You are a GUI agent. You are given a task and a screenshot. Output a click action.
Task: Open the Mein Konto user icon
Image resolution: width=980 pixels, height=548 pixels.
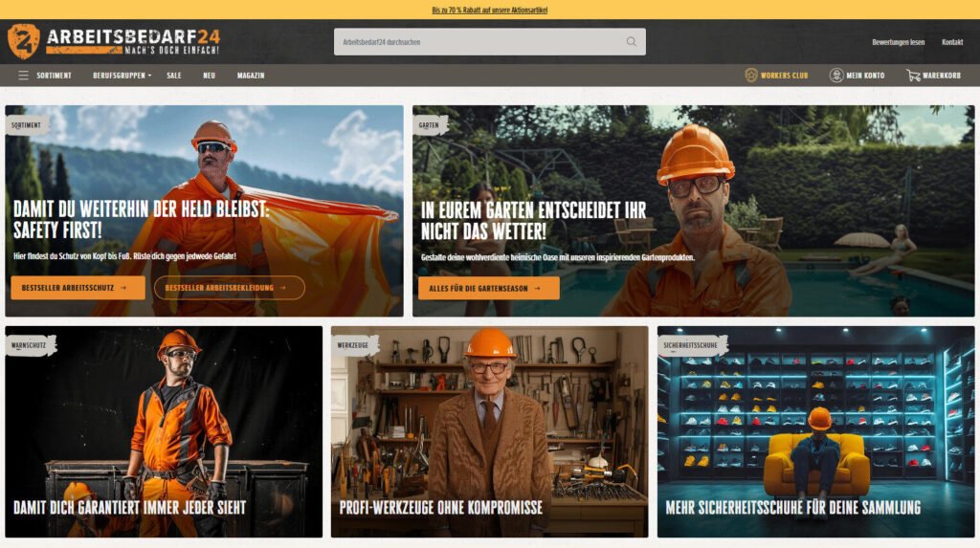point(836,76)
